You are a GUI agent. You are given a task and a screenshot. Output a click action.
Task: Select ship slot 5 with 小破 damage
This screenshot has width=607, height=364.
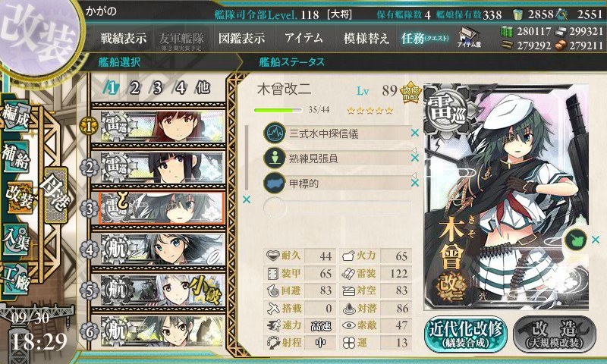point(159,290)
